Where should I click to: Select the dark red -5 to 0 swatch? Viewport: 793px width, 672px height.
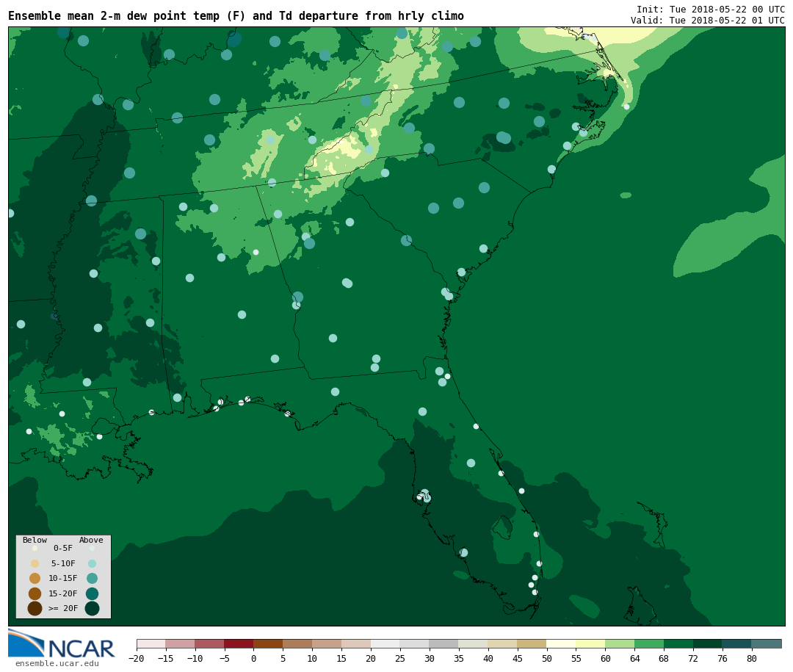click(x=239, y=644)
